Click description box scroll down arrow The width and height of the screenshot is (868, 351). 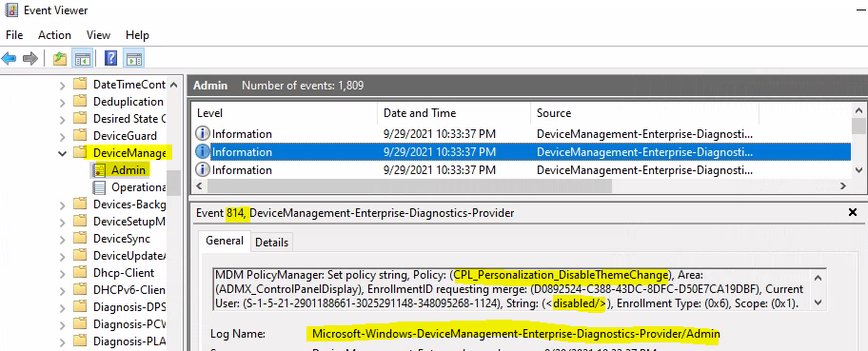pos(819,302)
